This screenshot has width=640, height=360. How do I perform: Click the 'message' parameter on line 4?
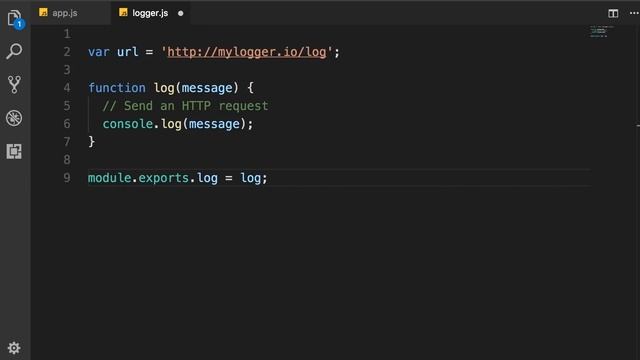(x=207, y=88)
